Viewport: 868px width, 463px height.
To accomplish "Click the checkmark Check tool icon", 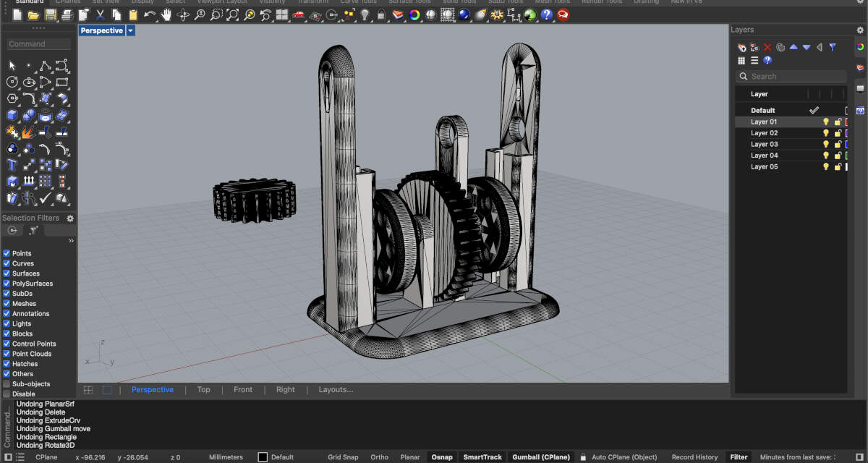I will (46, 198).
